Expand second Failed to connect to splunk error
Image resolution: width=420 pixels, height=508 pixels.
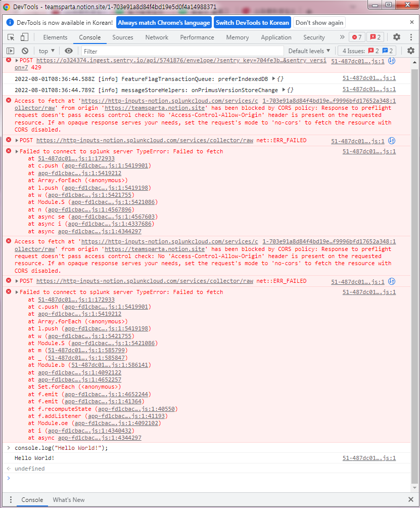click(17, 292)
